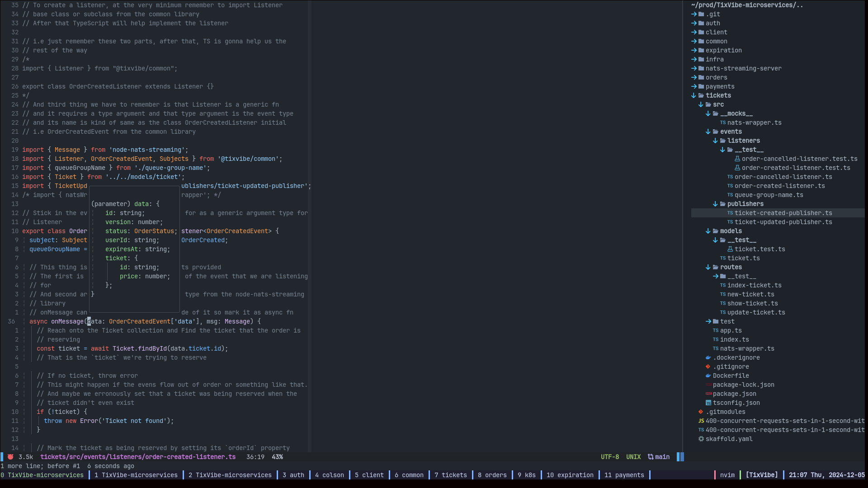The width and height of the screenshot is (868, 488).
Task: Switch to tmux window 7 tickets
Action: coord(450,475)
